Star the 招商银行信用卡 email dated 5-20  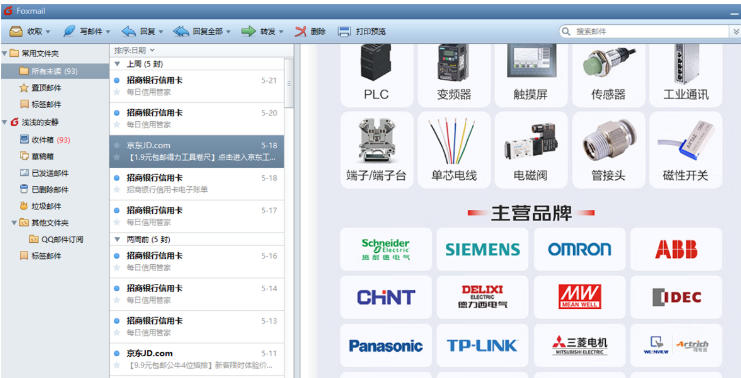click(x=117, y=124)
